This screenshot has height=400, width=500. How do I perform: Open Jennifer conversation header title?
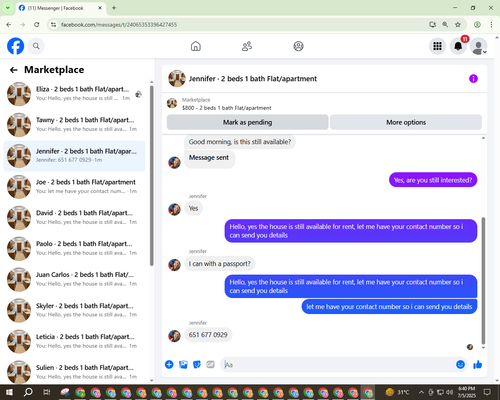point(253,79)
